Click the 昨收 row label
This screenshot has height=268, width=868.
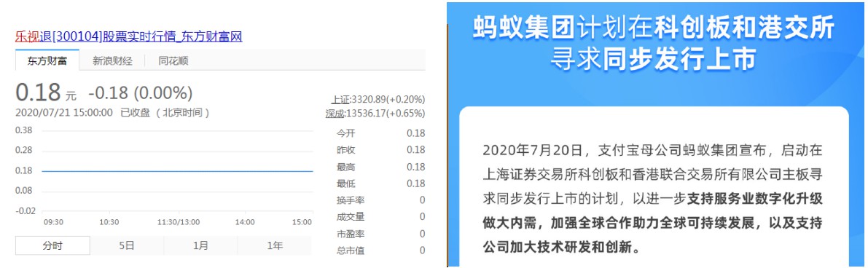click(x=346, y=149)
